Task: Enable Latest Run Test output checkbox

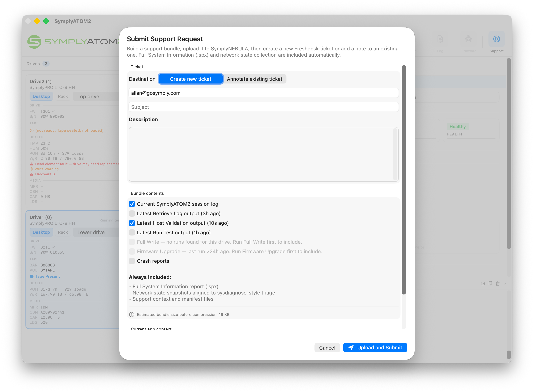Action: click(x=132, y=233)
